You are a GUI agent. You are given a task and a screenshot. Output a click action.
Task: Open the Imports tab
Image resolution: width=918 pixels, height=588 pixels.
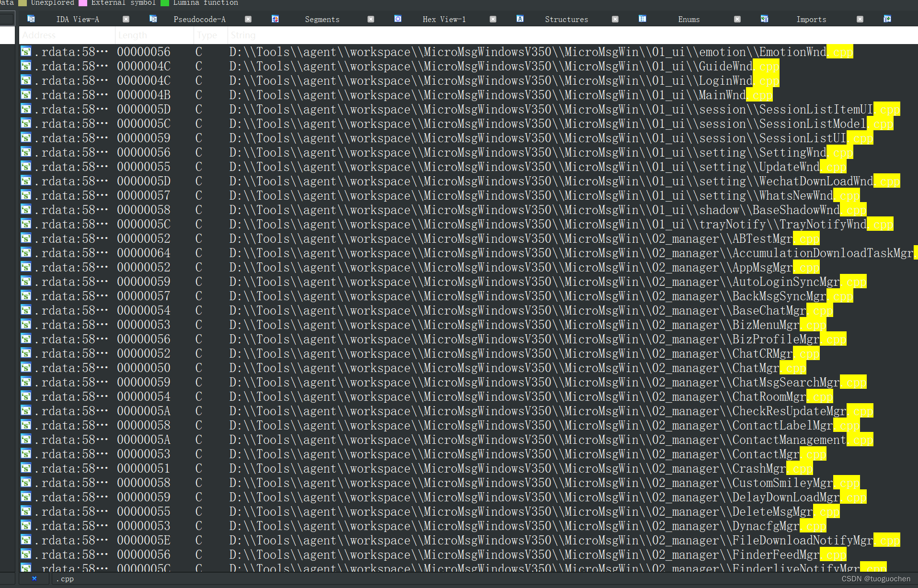(x=811, y=19)
